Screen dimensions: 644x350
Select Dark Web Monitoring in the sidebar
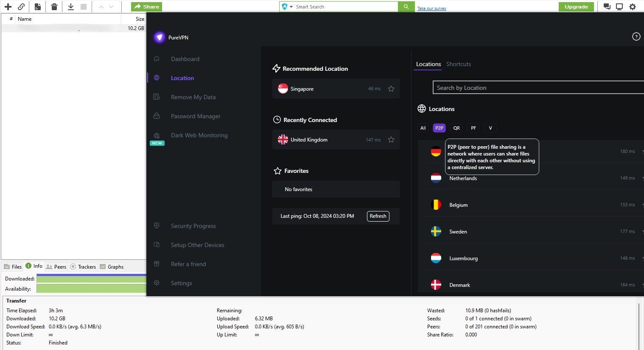[x=199, y=135]
